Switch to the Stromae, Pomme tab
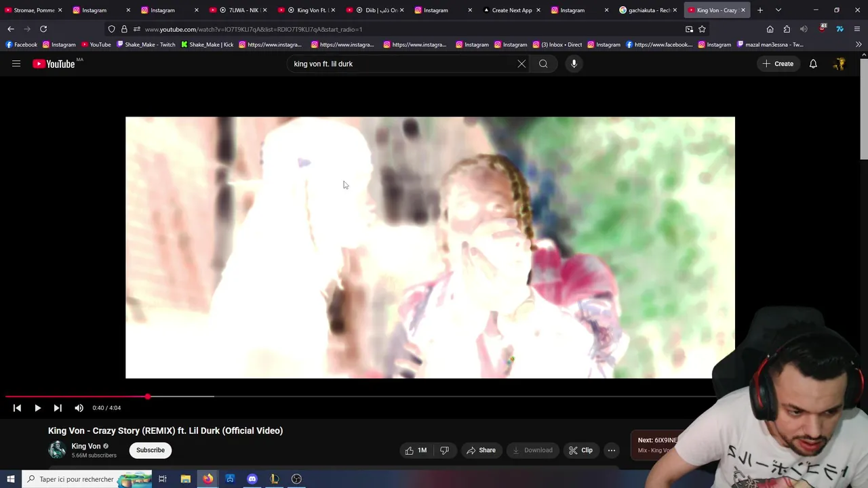Image resolution: width=868 pixels, height=488 pixels. (34, 10)
